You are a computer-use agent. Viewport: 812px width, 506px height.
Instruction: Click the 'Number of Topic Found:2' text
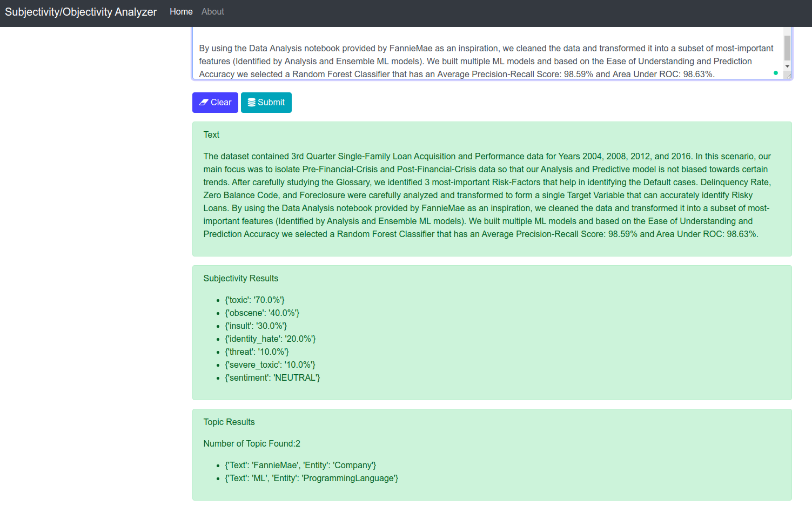coord(252,444)
